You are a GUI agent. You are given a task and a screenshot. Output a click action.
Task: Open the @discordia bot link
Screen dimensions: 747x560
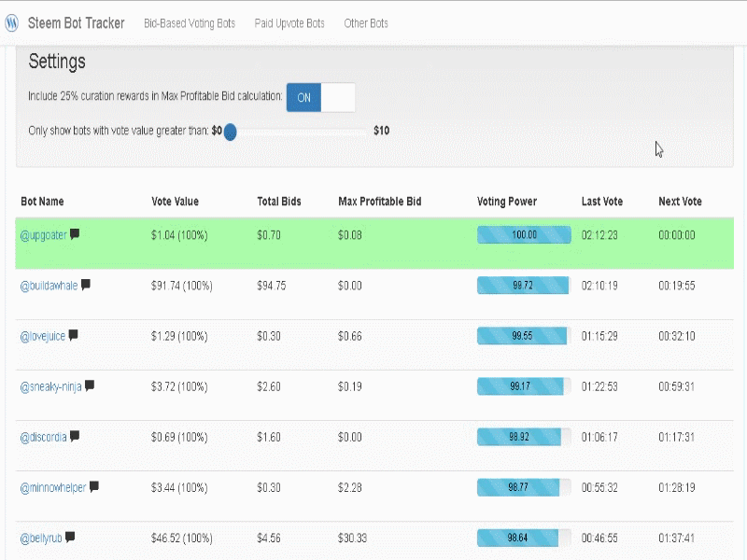pos(43,437)
